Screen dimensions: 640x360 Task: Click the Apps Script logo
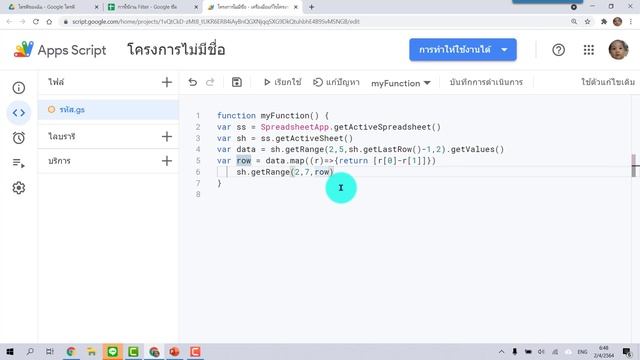[60, 50]
